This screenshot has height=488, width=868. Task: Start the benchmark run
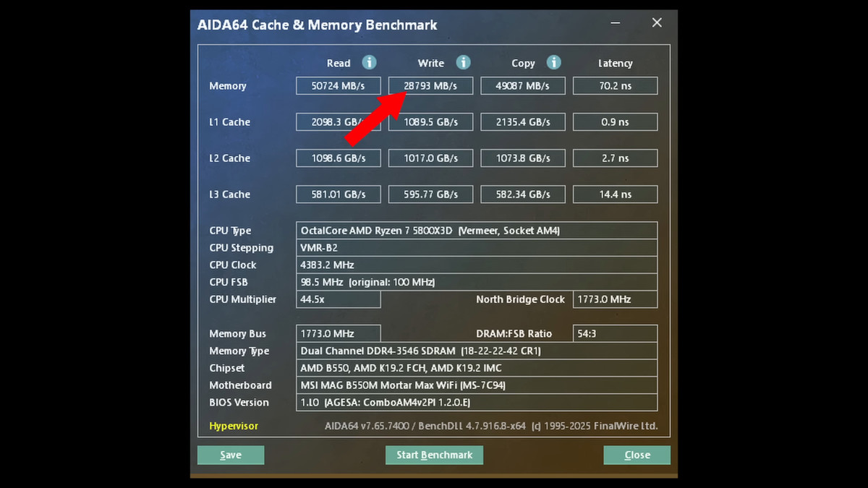pos(434,455)
